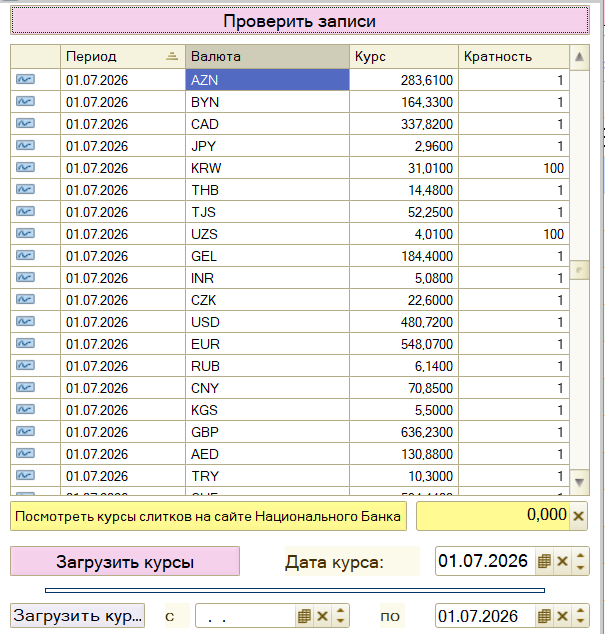Image resolution: width=605 pixels, height=634 pixels.
Task: Click the period 01.07.2026 in the TRY row
Action: [97, 476]
